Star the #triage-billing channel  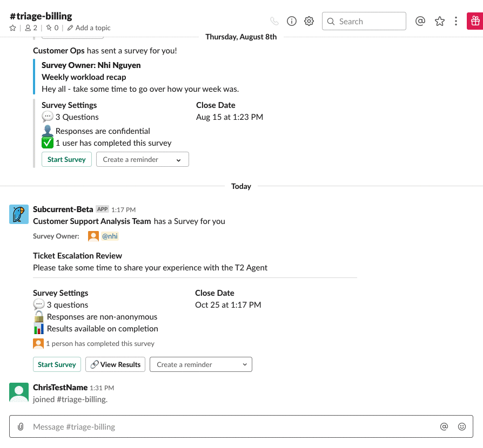tap(13, 28)
